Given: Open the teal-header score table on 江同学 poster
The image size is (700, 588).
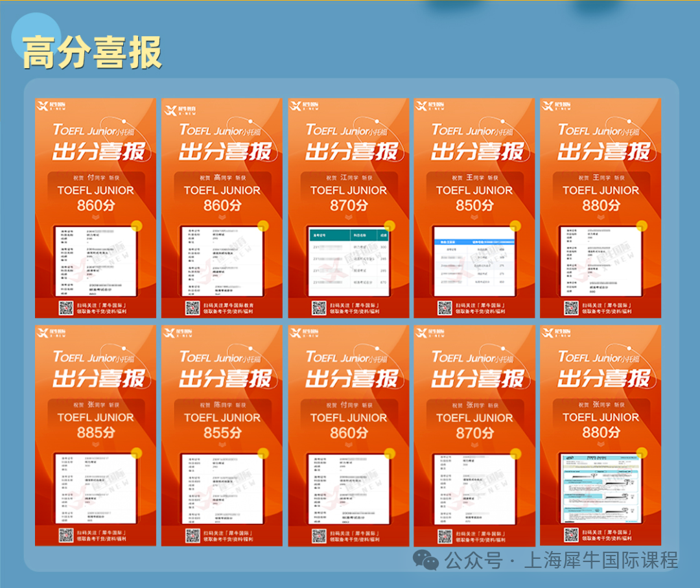Looking at the screenshot, I should [348, 261].
